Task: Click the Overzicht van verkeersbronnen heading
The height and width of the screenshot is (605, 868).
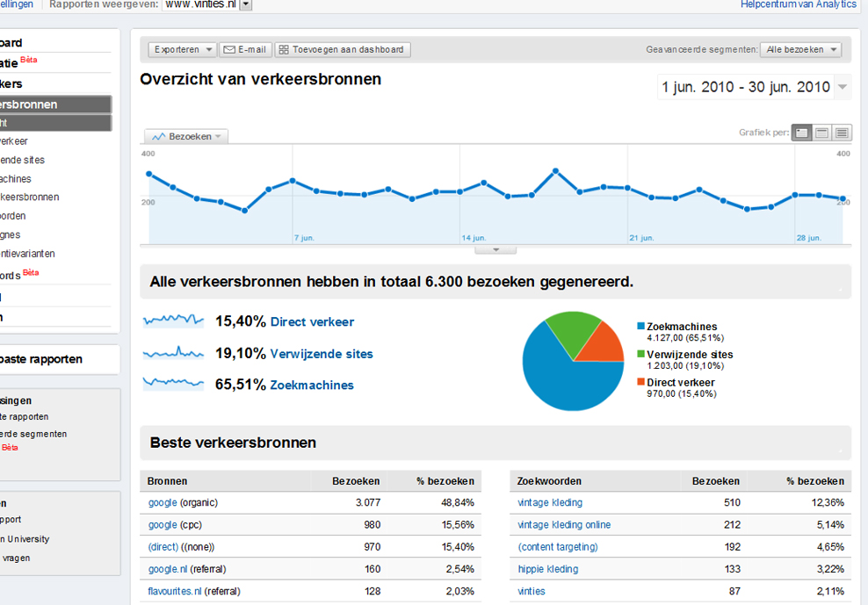Action: (x=261, y=79)
